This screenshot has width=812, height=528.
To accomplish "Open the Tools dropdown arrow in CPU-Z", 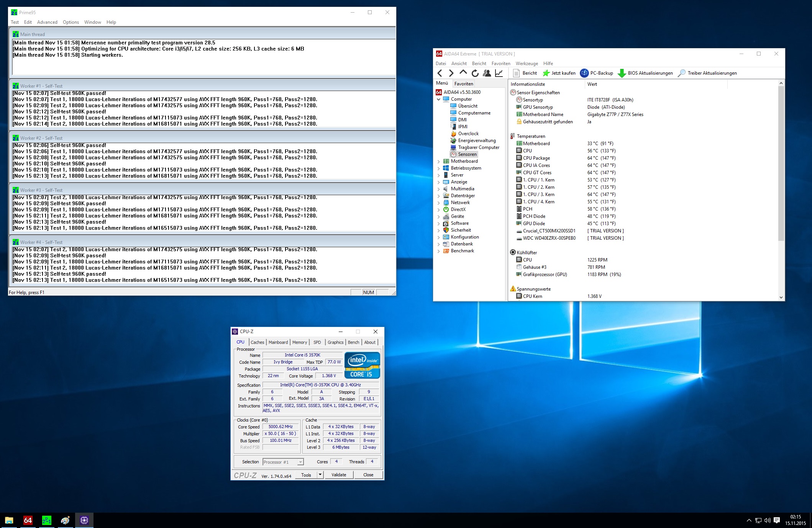I will tap(320, 475).
